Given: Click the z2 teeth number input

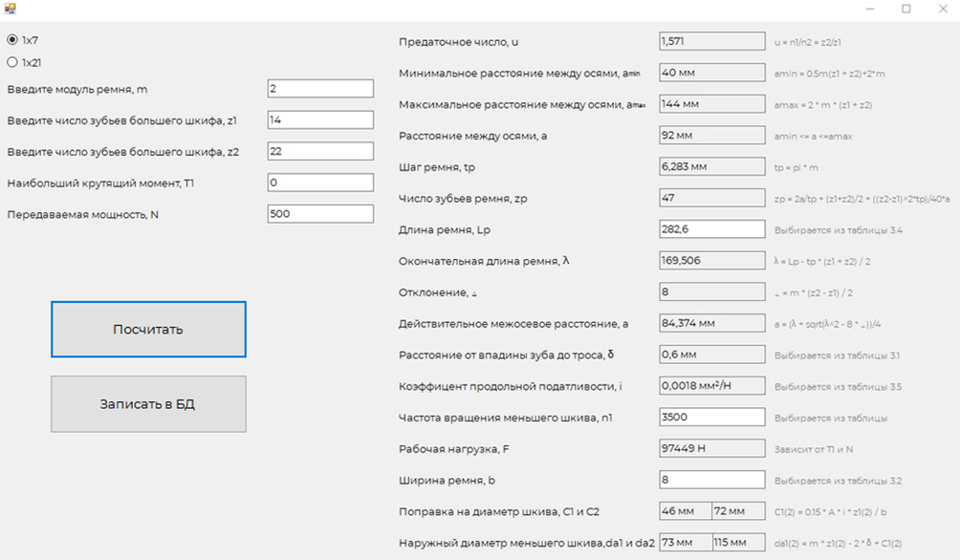Looking at the screenshot, I should [x=320, y=151].
